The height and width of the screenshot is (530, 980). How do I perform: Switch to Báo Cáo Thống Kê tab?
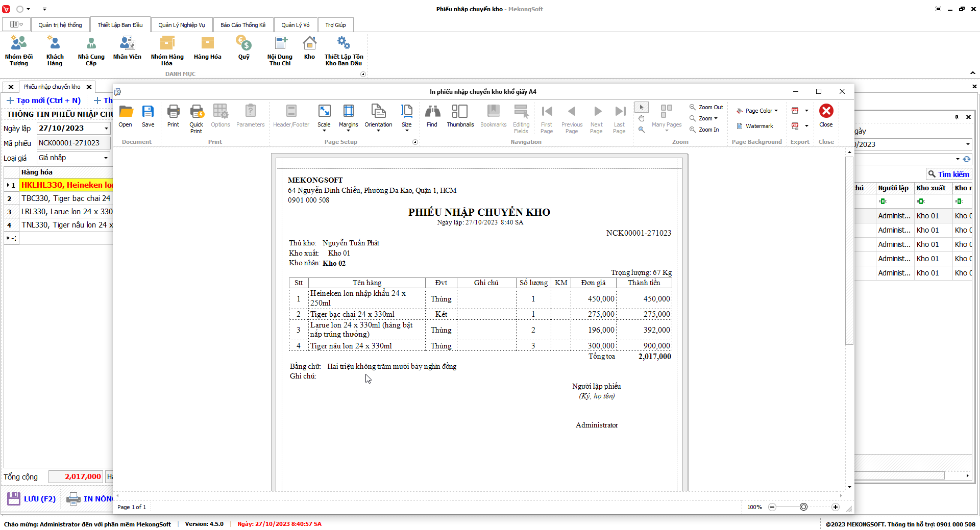tap(243, 25)
